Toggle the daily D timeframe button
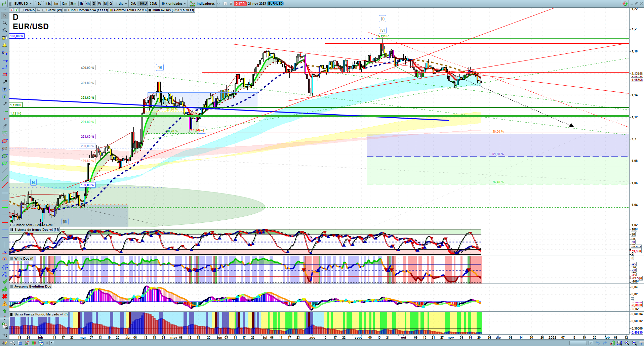This screenshot has width=644, height=346. point(94,4)
